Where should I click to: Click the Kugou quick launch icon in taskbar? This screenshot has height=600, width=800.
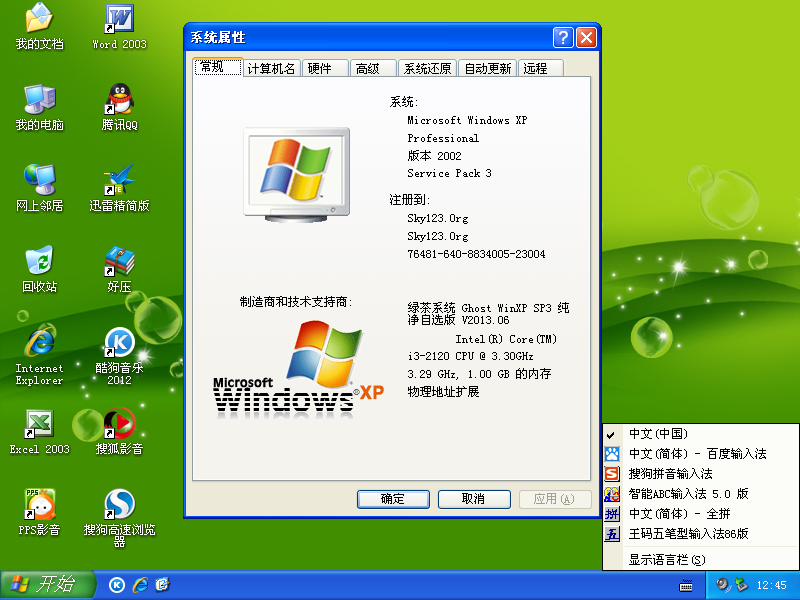coord(117,585)
